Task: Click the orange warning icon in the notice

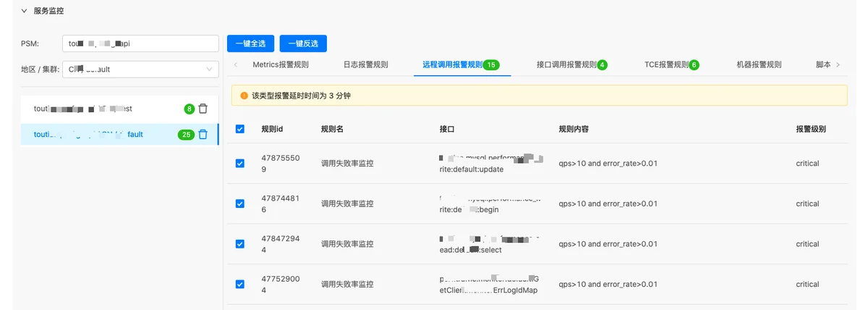Action: coord(244,96)
